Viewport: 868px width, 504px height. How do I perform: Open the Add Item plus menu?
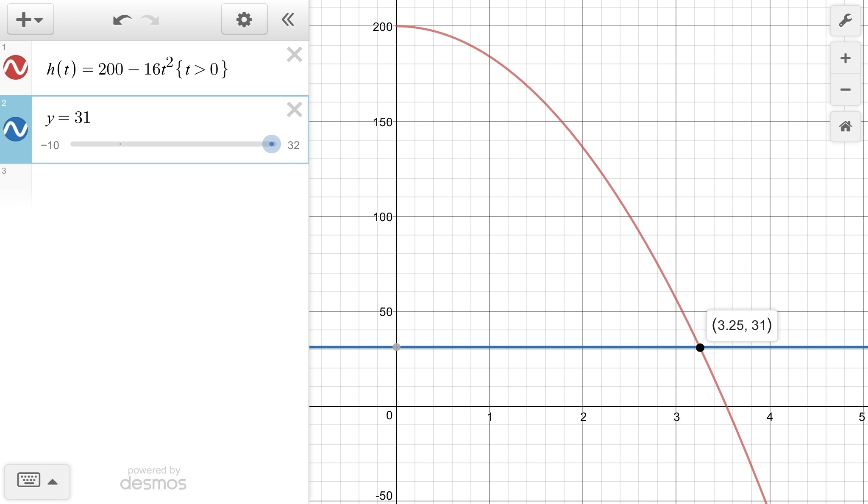(30, 19)
